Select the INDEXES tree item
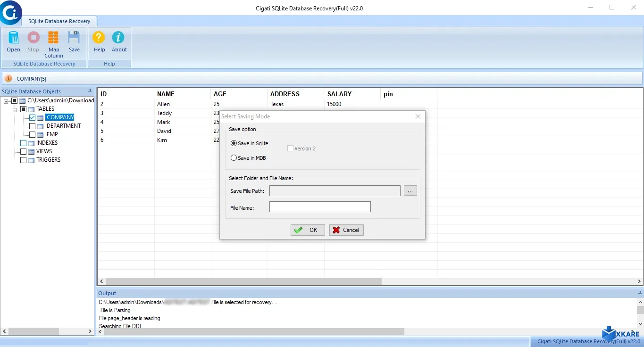This screenshot has height=347, width=644. [47, 143]
